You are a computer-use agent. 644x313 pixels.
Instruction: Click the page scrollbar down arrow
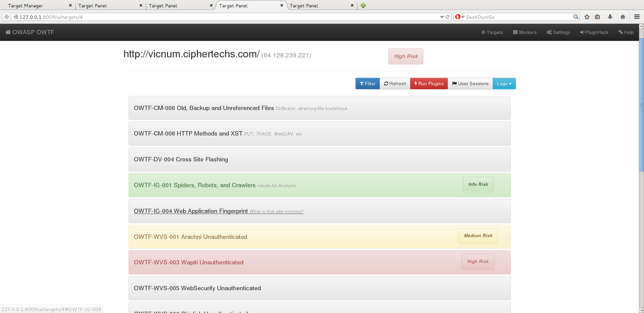(642, 310)
